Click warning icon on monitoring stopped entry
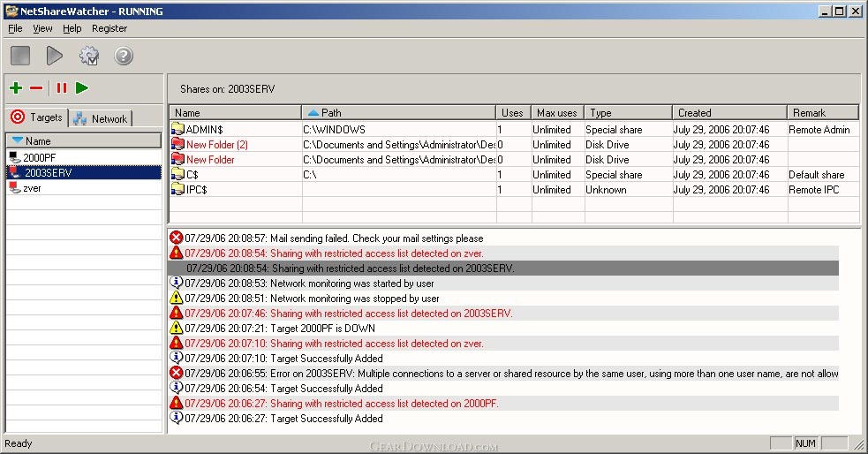The image size is (868, 454). pos(176,298)
